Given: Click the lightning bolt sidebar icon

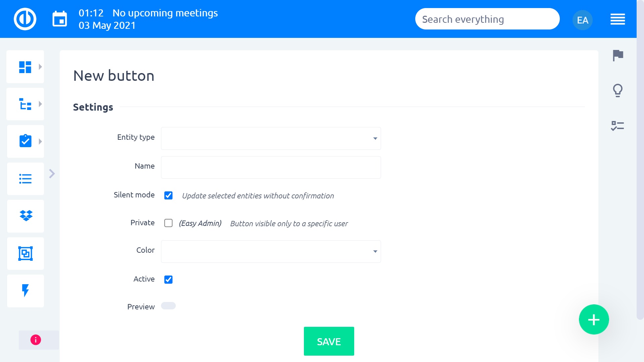Looking at the screenshot, I should pyautogui.click(x=25, y=291).
